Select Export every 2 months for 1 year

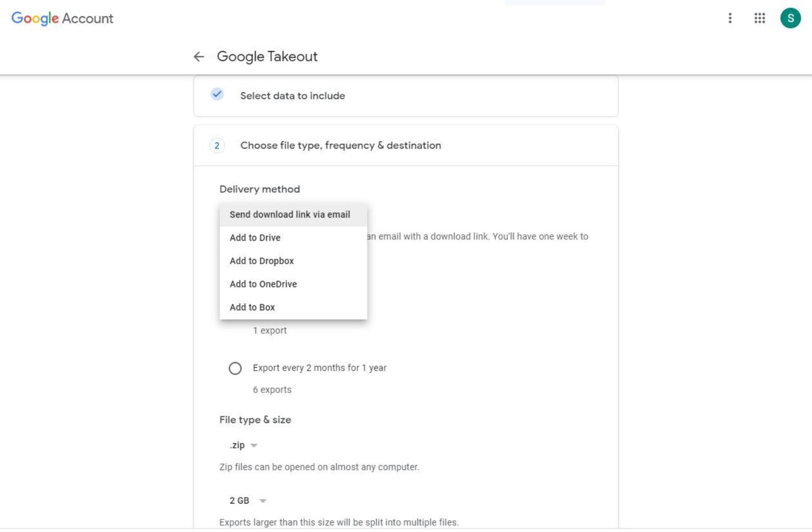point(235,368)
